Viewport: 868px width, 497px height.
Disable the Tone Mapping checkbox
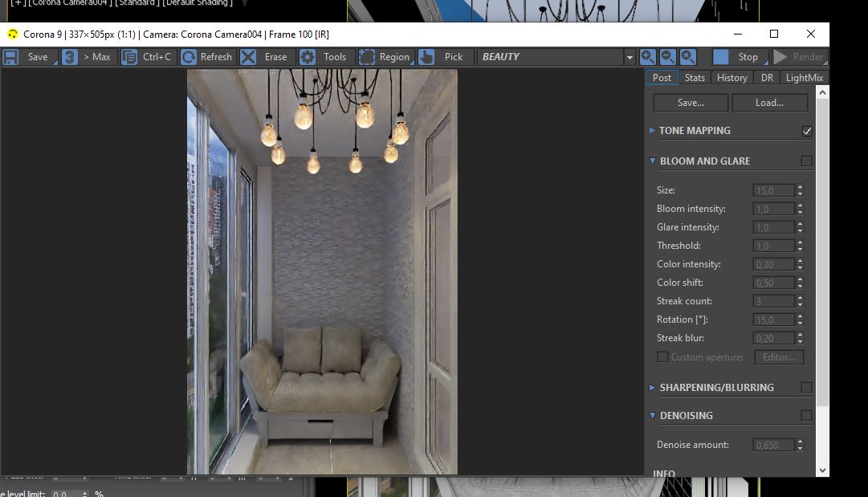[806, 131]
